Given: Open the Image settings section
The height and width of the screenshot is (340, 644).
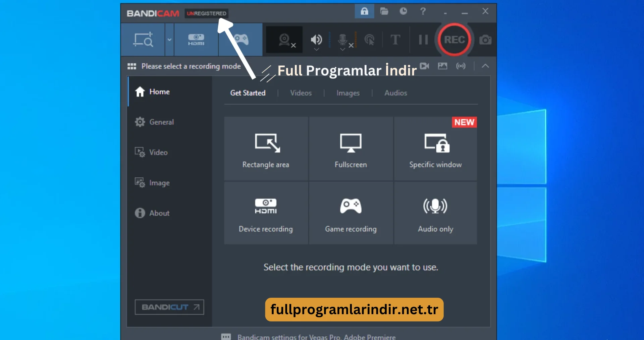Looking at the screenshot, I should 170,183.
